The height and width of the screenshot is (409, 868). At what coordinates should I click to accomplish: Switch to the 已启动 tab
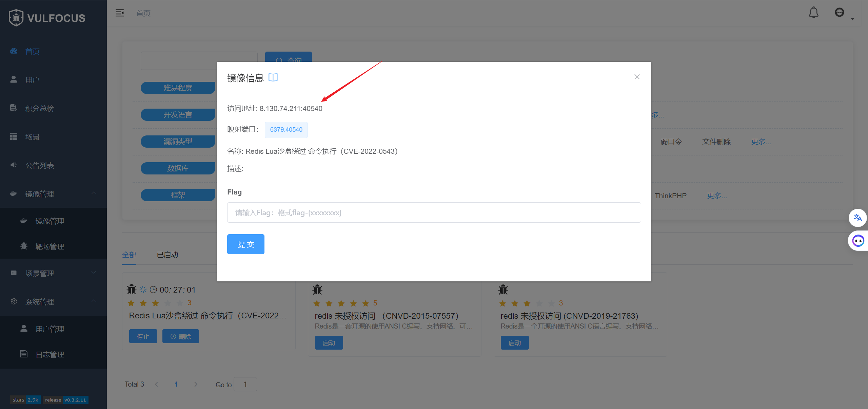click(x=167, y=255)
